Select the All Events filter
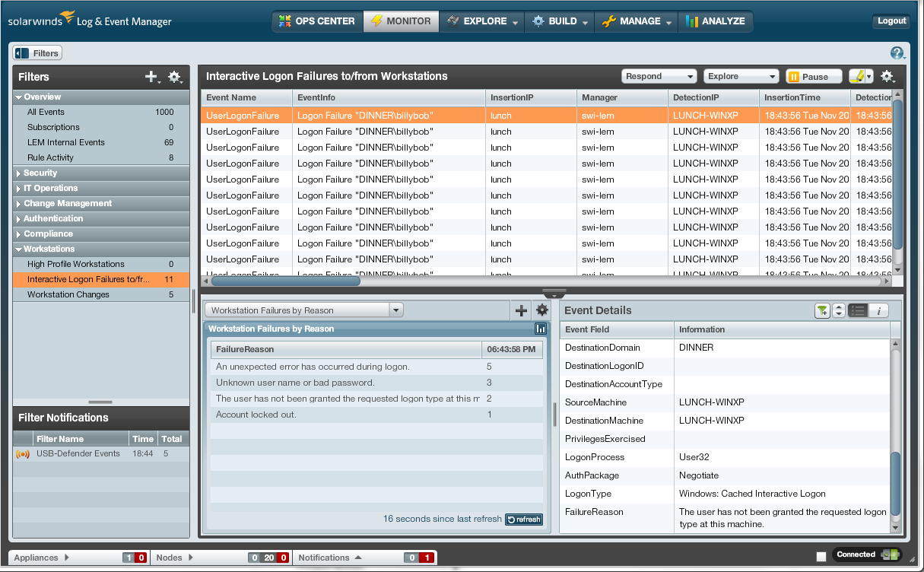This screenshot has height=572, width=924. [x=101, y=112]
